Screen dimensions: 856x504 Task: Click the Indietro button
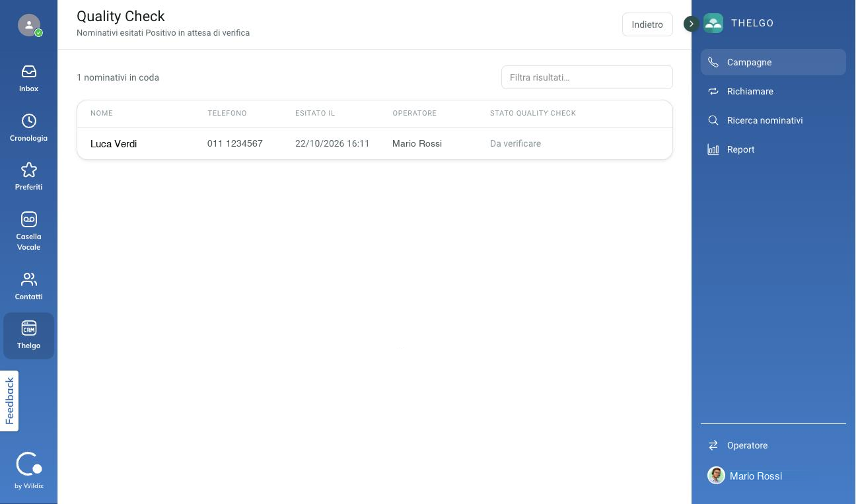pos(647,24)
